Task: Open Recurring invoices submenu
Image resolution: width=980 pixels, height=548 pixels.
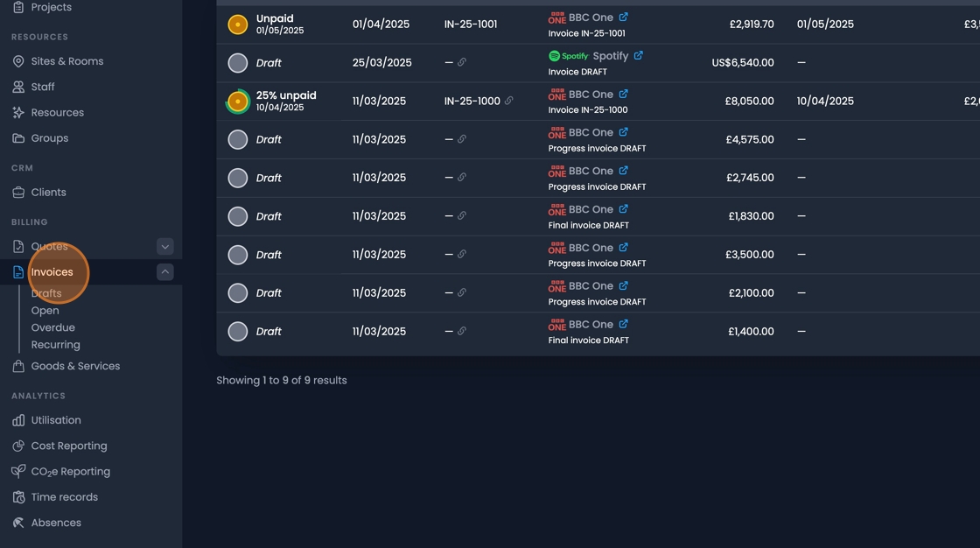Action: pos(55,345)
